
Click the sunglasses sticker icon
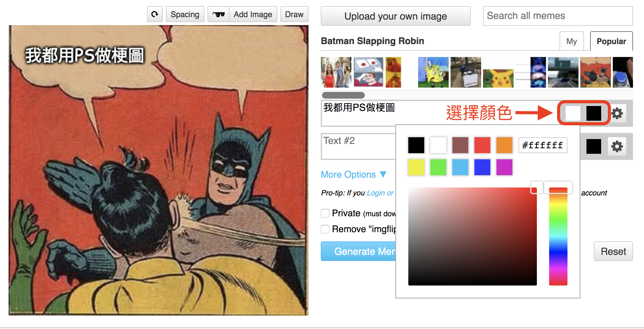[x=219, y=14]
